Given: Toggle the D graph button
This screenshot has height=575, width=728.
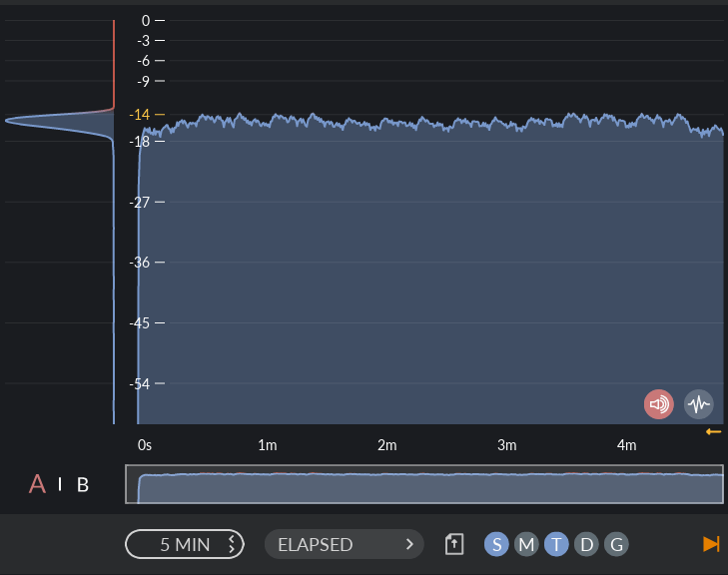Looking at the screenshot, I should click(x=586, y=544).
